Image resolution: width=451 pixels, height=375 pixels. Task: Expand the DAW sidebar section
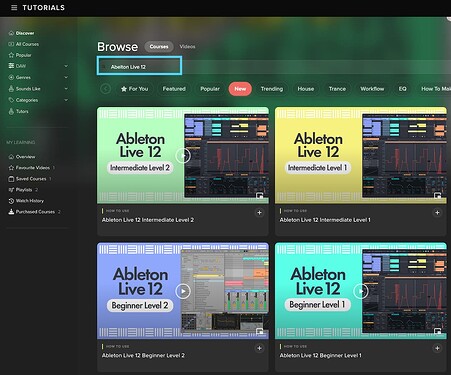(x=66, y=66)
